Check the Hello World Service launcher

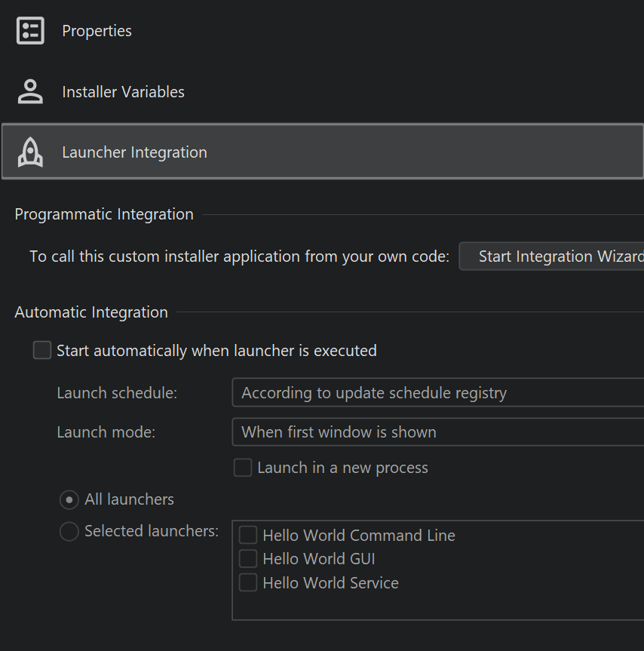point(248,583)
